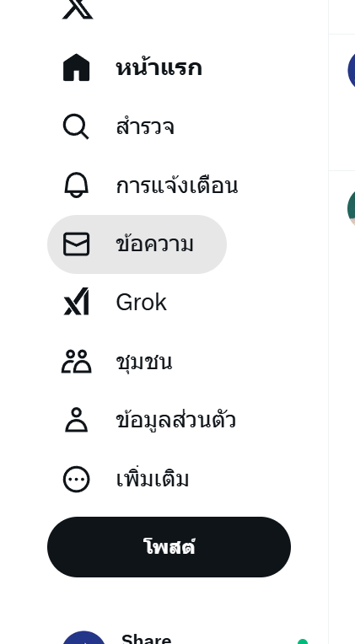Click the two-person communities icon
Image resolution: width=355 pixels, height=644 pixels.
pyautogui.click(x=77, y=362)
